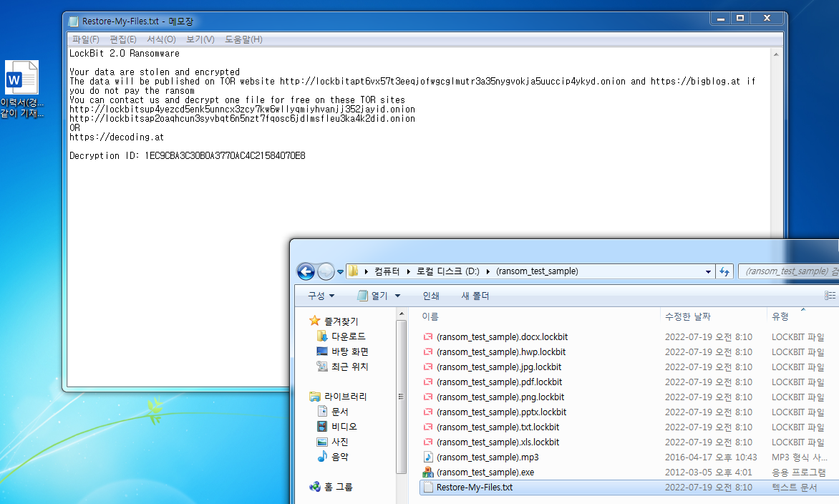Expand the chevron after 컴퓨터 in breadcrumb
The width and height of the screenshot is (839, 504).
pyautogui.click(x=408, y=271)
